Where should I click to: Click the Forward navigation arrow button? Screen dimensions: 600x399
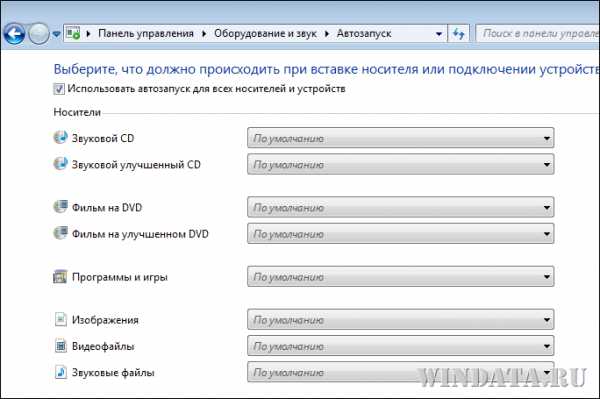point(39,34)
